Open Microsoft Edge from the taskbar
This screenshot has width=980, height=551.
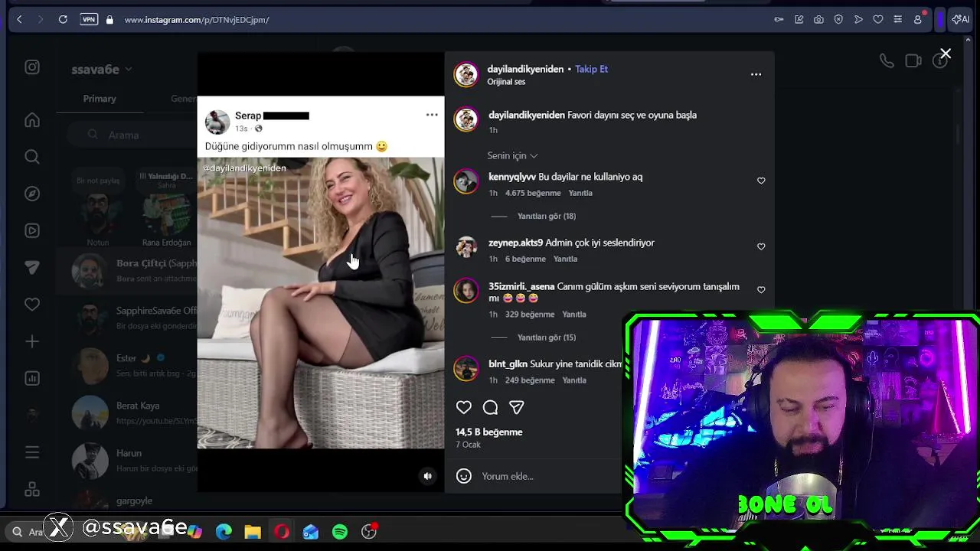[224, 532]
